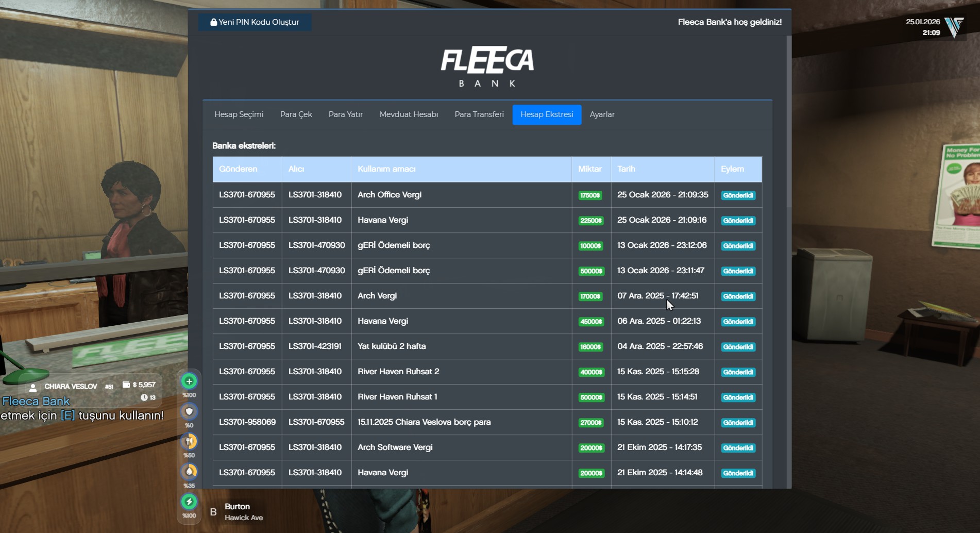Click the 17000$ amount badge

click(x=590, y=296)
